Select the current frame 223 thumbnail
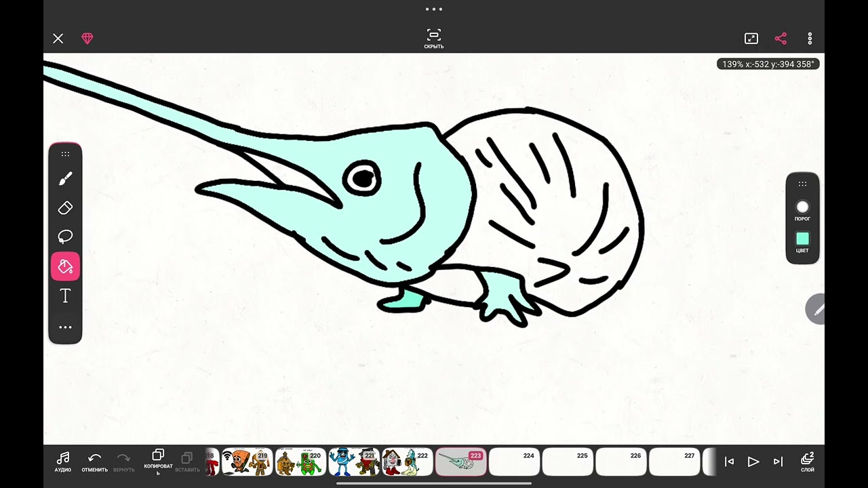 point(461,462)
